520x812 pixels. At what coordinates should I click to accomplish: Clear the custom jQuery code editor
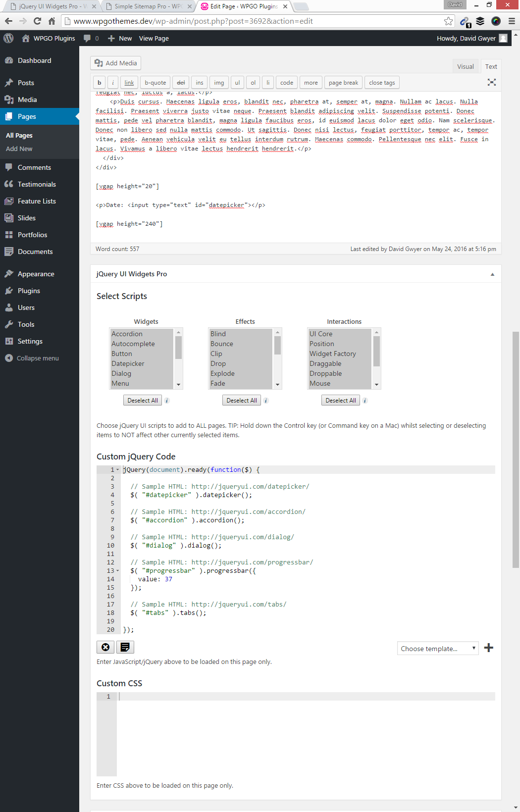105,647
